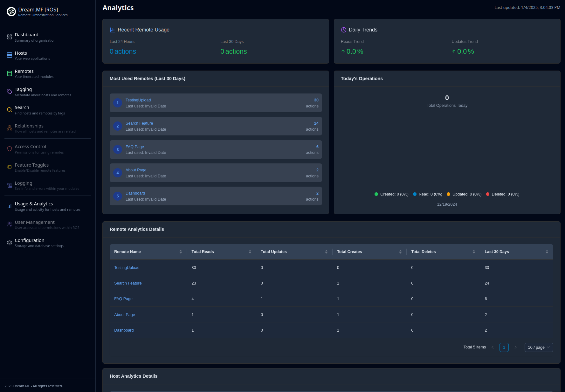Click the Remotes database icon

click(10, 73)
